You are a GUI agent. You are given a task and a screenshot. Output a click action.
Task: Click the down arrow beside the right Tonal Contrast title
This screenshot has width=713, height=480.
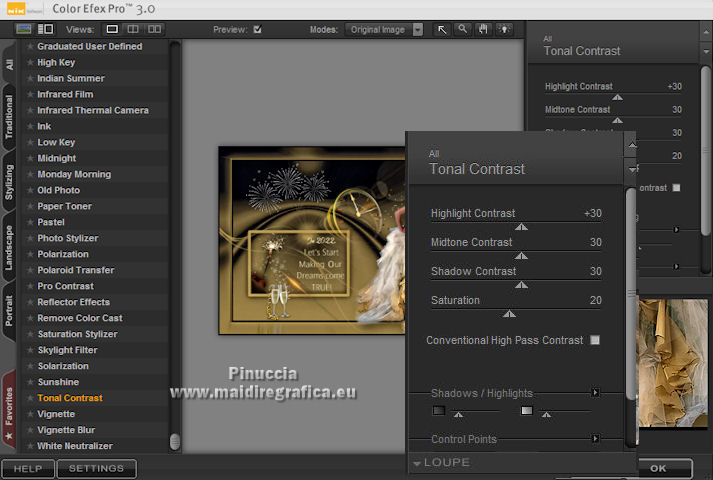(x=706, y=52)
